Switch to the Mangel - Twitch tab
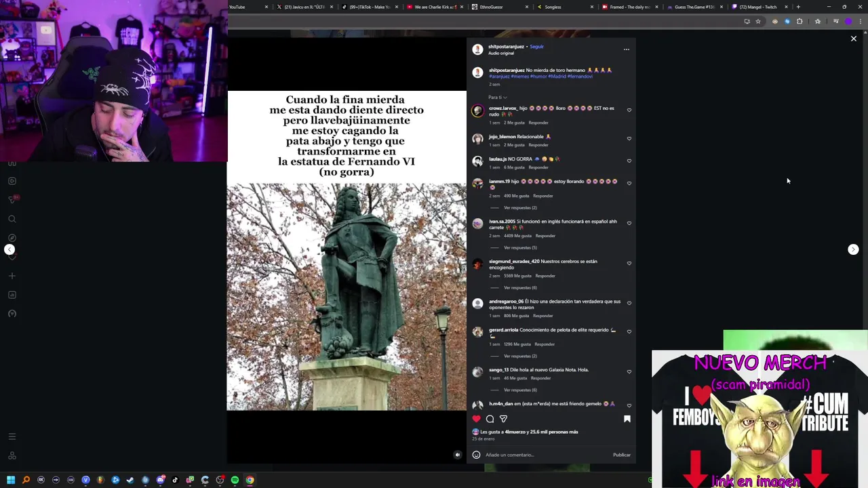This screenshot has width=868, height=488. [x=760, y=7]
